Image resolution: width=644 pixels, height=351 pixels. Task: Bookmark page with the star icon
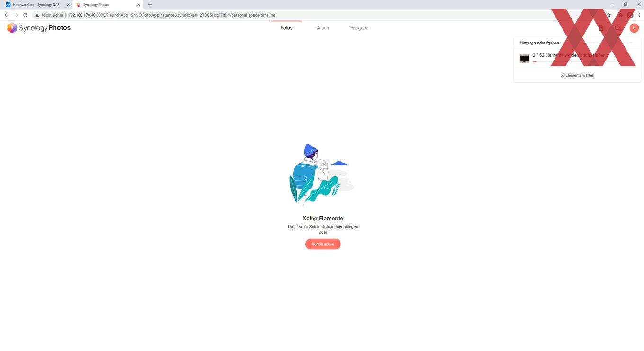pyautogui.click(x=609, y=15)
